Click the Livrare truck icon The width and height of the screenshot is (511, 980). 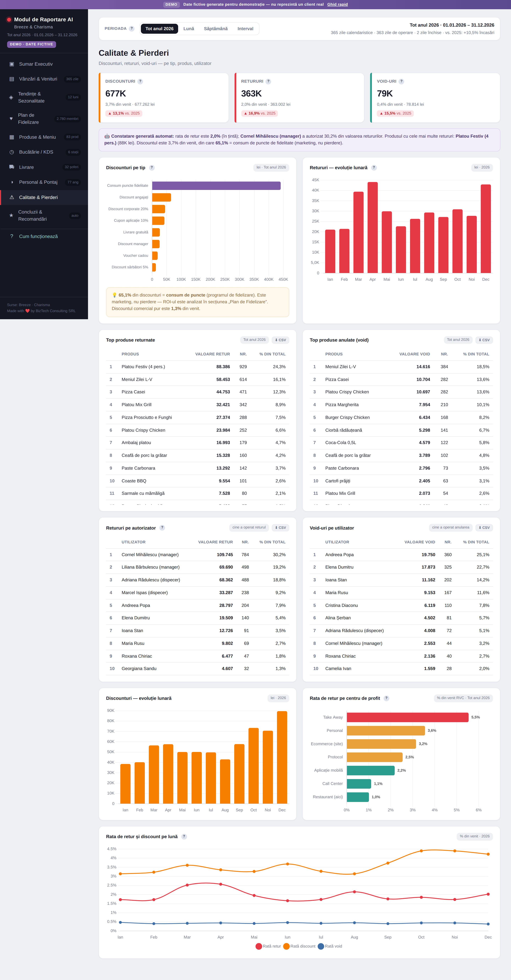[x=12, y=167]
